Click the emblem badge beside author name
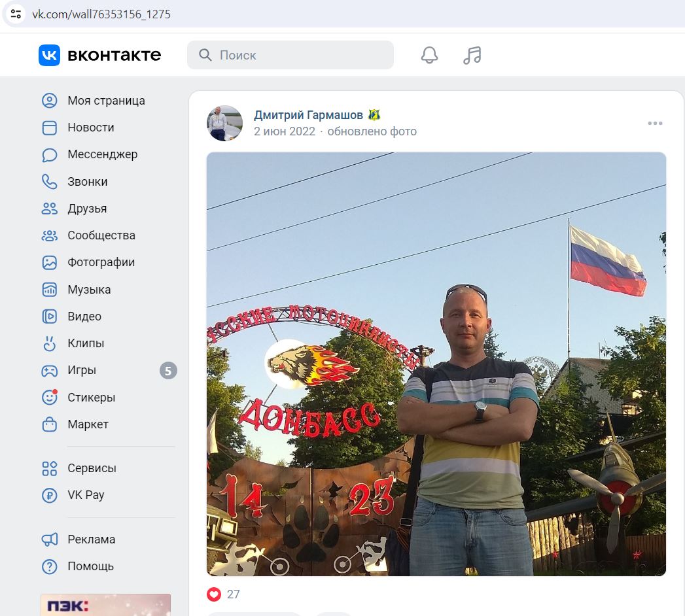The height and width of the screenshot is (616, 685). (374, 115)
